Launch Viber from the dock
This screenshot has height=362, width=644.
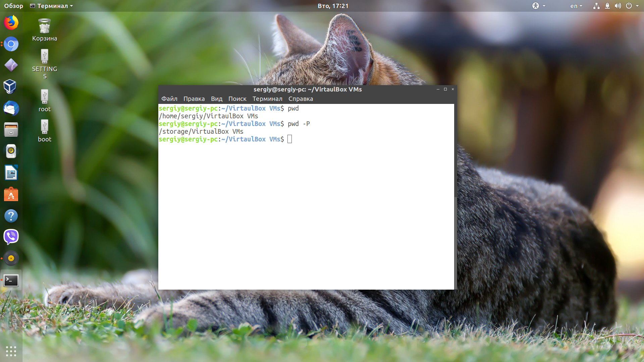11,237
